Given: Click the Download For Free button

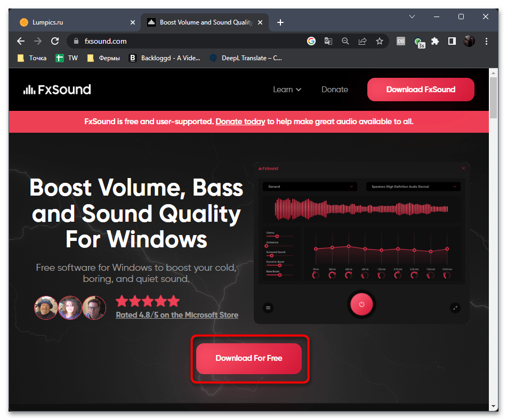Looking at the screenshot, I should click(249, 358).
